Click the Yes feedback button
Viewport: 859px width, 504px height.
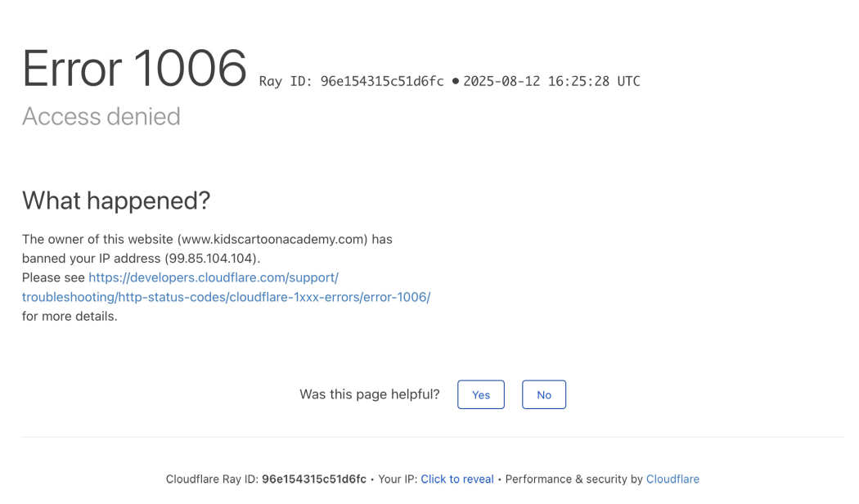click(x=481, y=394)
